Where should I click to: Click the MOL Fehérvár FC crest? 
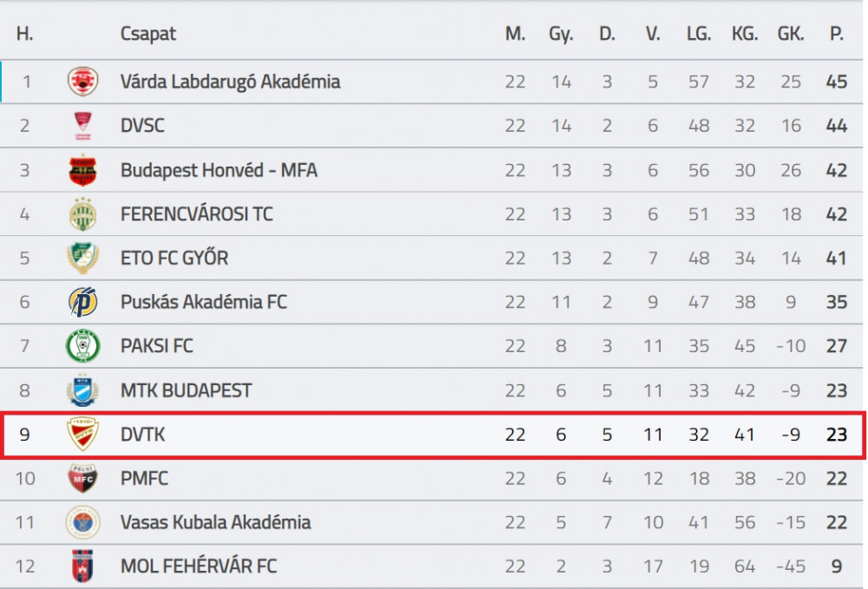83,566
